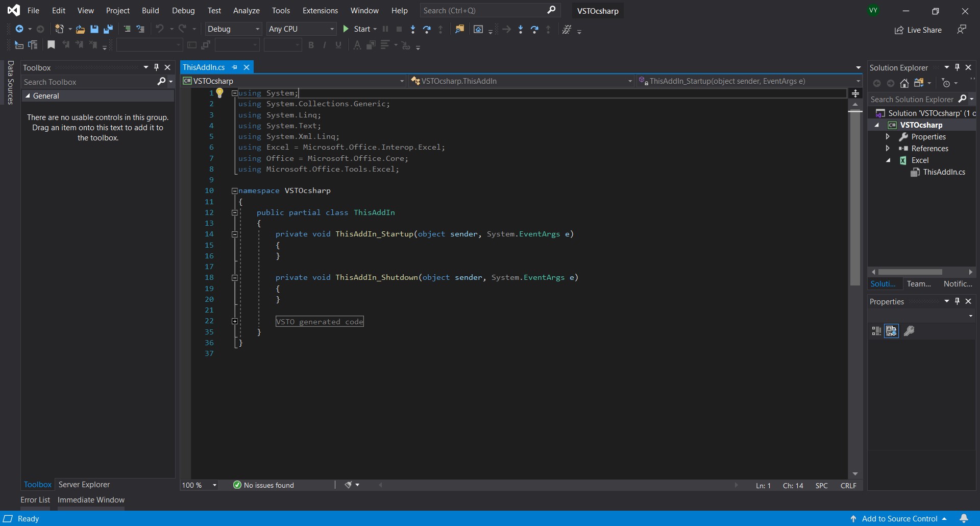The height and width of the screenshot is (526, 980).
Task: Switch to the Server Explorer tab
Action: point(84,485)
